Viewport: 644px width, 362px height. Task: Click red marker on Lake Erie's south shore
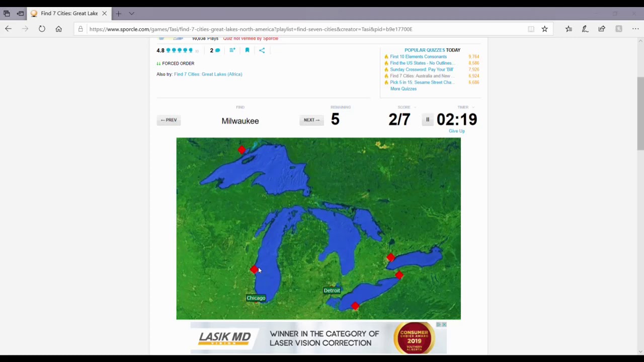click(355, 306)
